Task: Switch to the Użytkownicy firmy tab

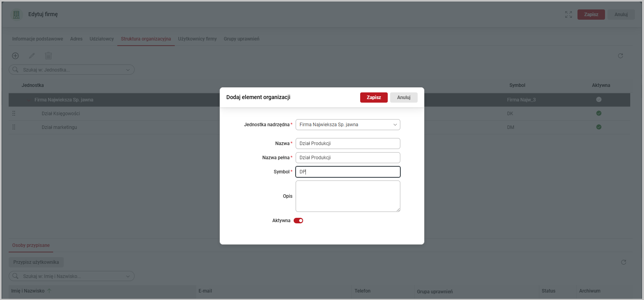Action: [197, 39]
